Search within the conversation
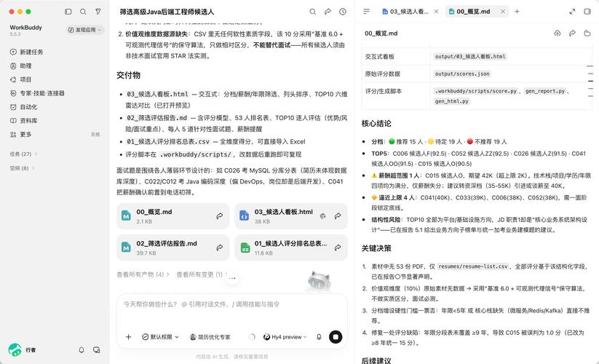Screen dimensions: 599x364 pyautogui.click(x=312, y=12)
